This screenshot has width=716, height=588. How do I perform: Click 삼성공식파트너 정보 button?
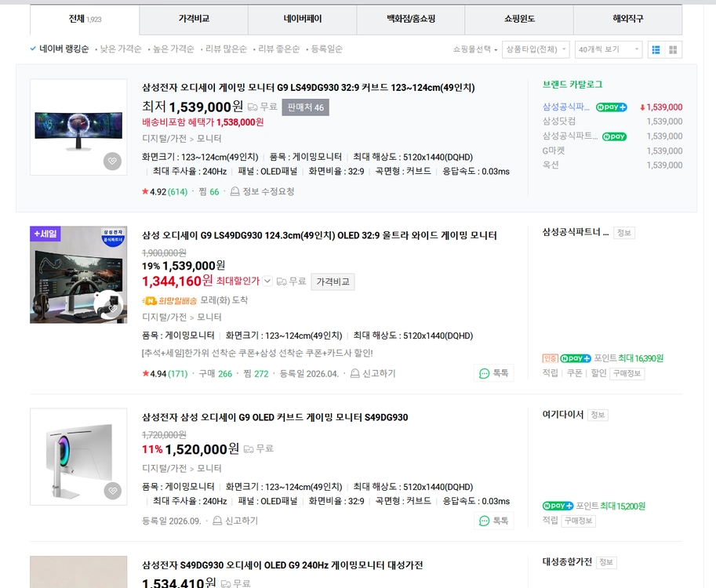click(x=623, y=233)
